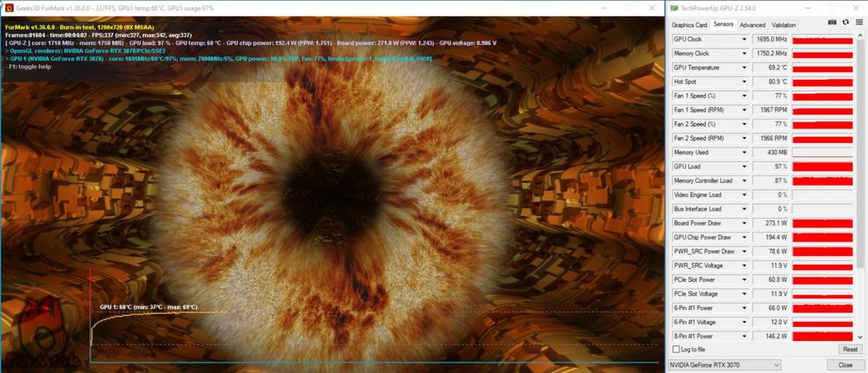Open the 6-Pin #1 Power dropdown
The image size is (868, 373).
click(745, 308)
